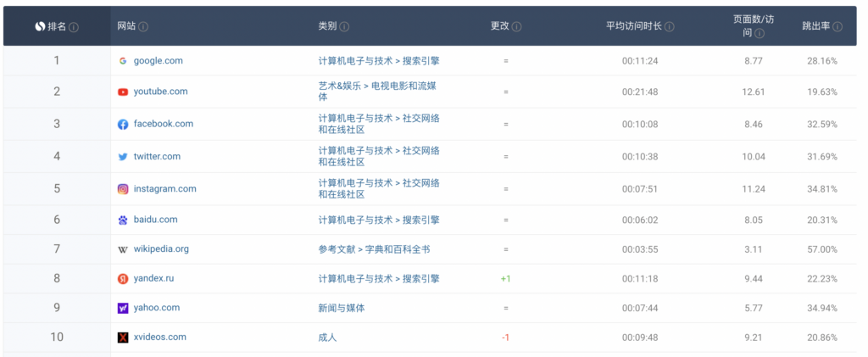Open baidu.com's 搜索引擎 category link
The height and width of the screenshot is (357, 868).
click(379, 220)
